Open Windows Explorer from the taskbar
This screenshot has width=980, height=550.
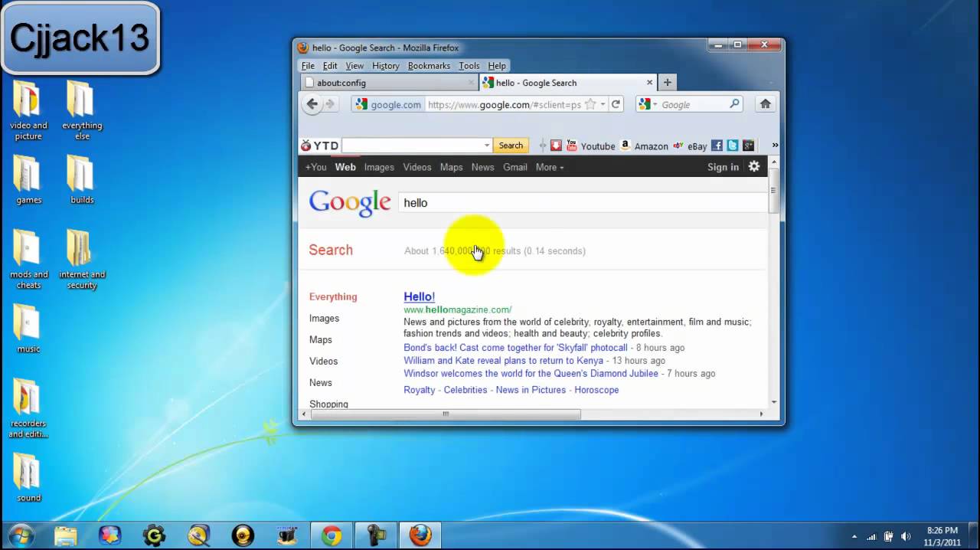tap(66, 535)
